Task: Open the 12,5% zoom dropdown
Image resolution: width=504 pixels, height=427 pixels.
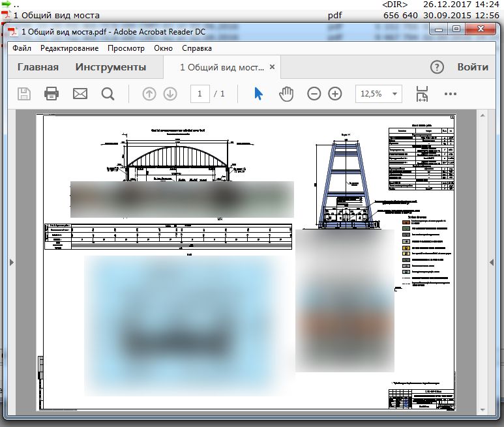Action: click(379, 94)
